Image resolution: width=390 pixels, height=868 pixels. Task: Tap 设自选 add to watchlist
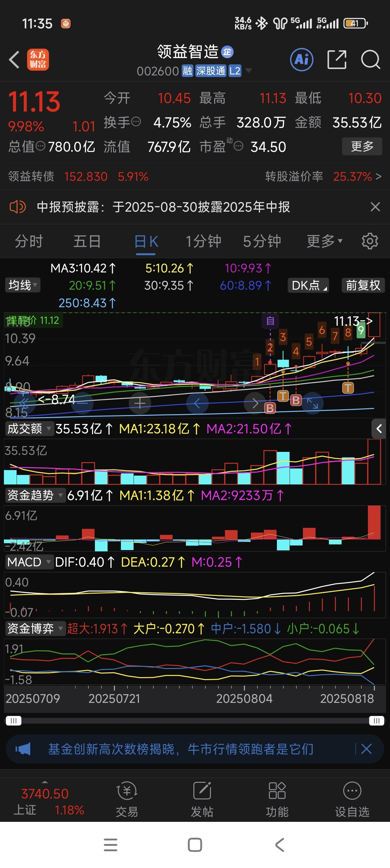(352, 800)
